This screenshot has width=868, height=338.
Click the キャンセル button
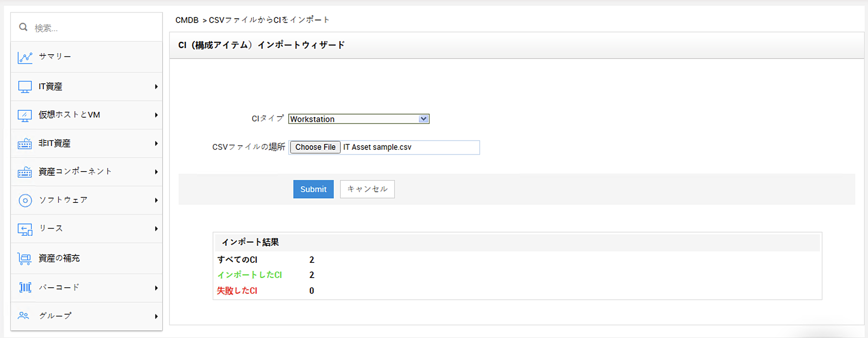(x=367, y=189)
